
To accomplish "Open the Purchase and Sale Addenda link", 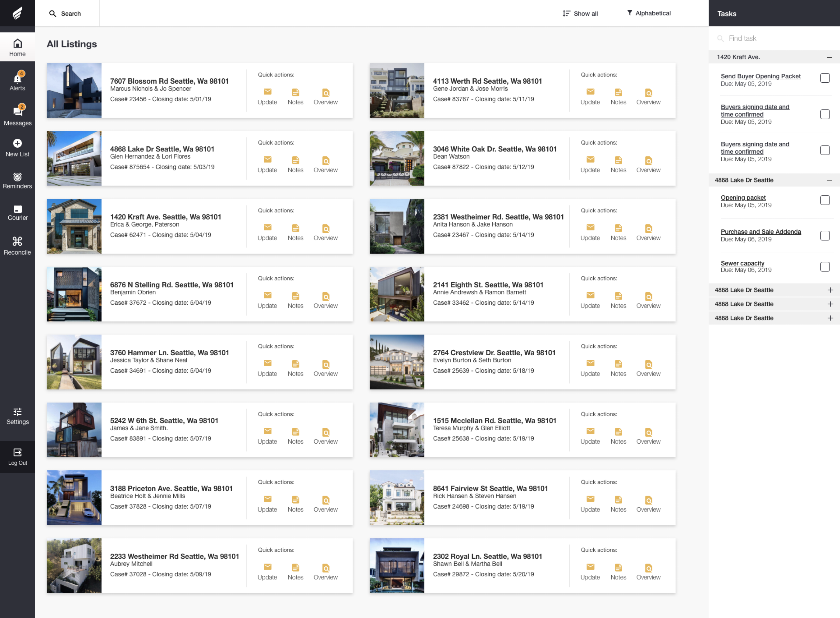I will 761,232.
